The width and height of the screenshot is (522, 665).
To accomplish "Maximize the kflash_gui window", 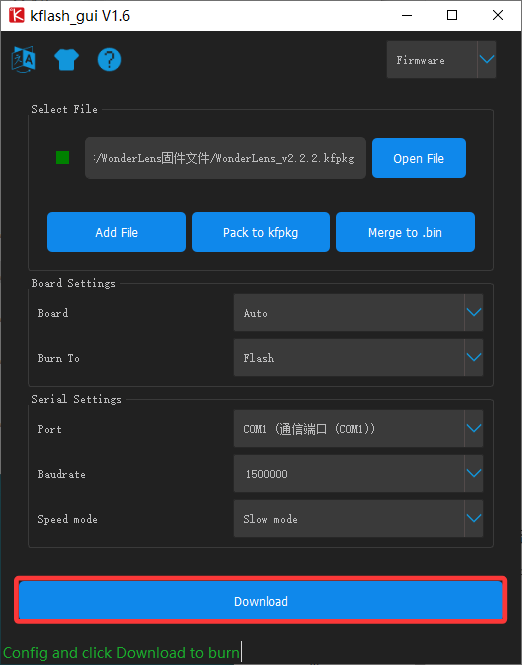I will pyautogui.click(x=452, y=15).
